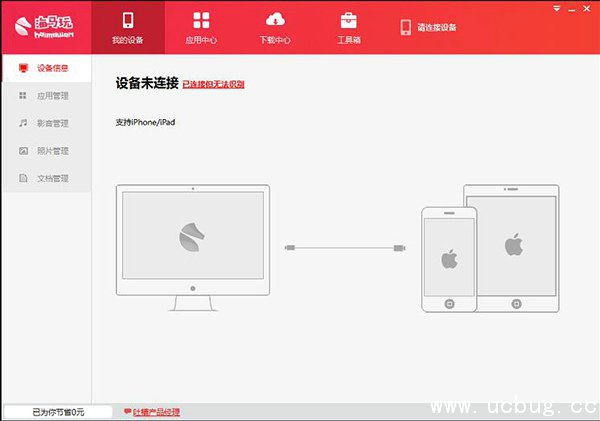Click the 吐槽产品经理 feedback link
This screenshot has width=600, height=421.
click(x=157, y=412)
